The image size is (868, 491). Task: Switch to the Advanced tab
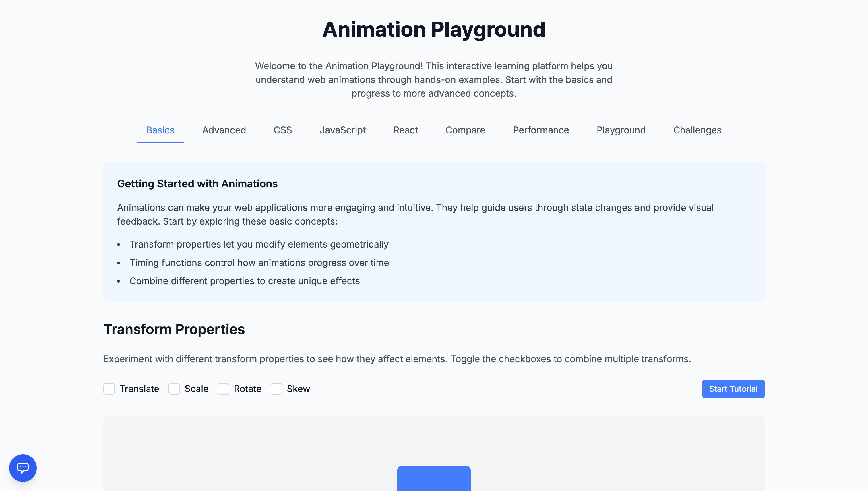(224, 130)
